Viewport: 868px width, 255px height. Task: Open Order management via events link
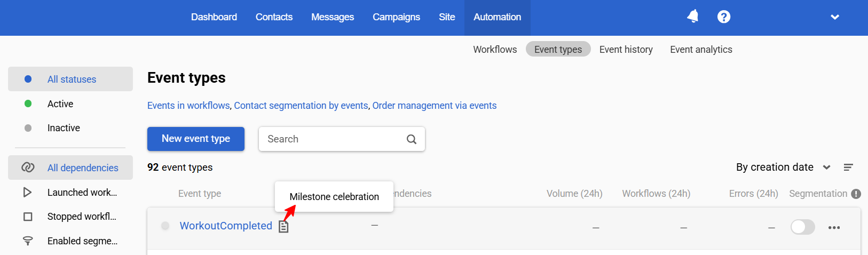435,106
